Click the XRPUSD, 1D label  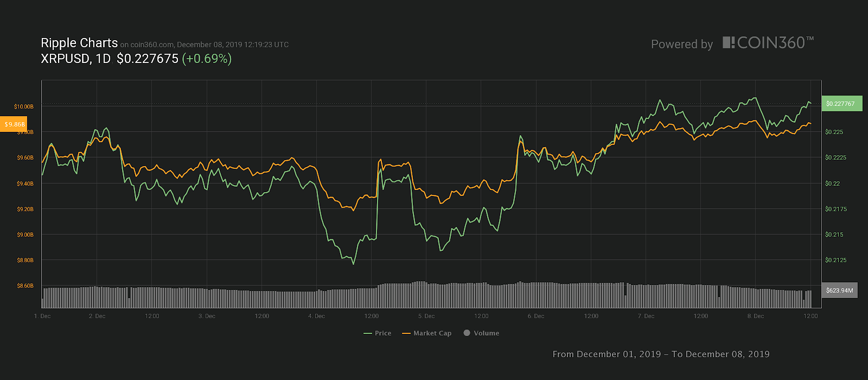click(x=76, y=59)
